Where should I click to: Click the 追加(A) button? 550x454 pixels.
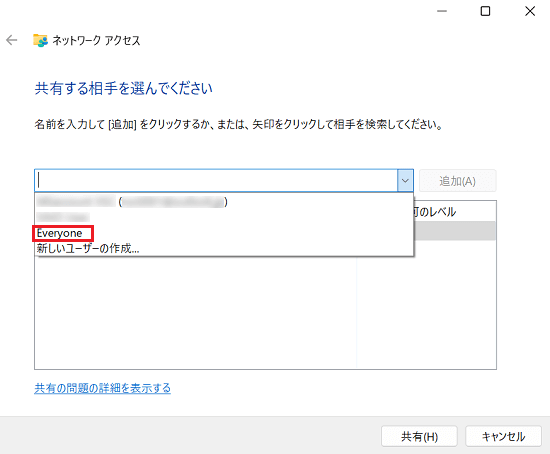pyautogui.click(x=457, y=181)
